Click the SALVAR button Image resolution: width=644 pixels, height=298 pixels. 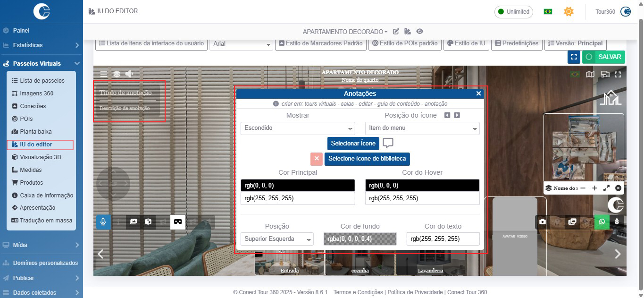tap(603, 57)
